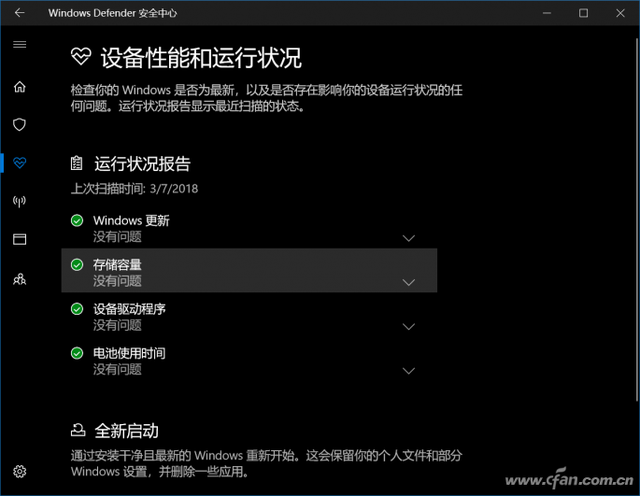The width and height of the screenshot is (640, 496).
Task: Click the back arrow in title bar
Action: [x=20, y=13]
